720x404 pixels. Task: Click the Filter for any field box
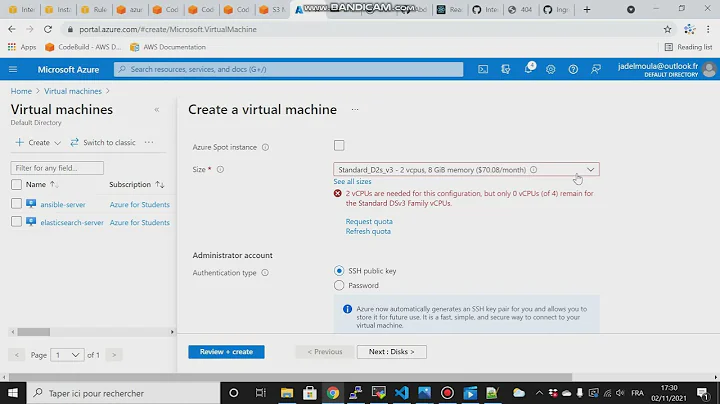click(57, 168)
